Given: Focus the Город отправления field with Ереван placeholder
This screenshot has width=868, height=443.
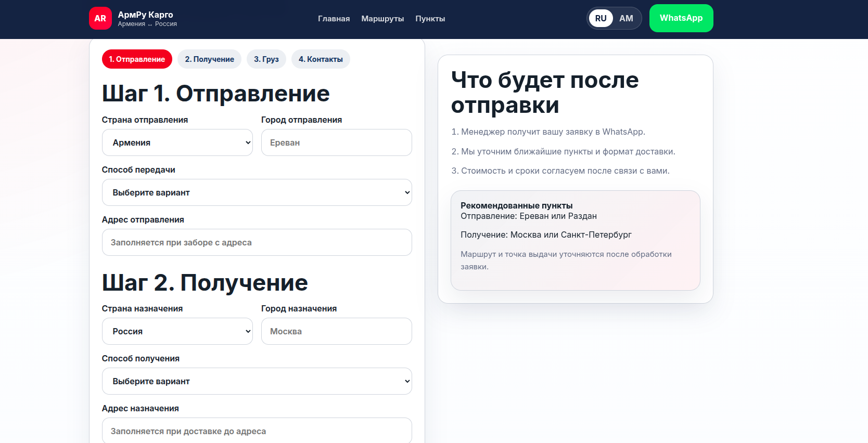Looking at the screenshot, I should coord(337,142).
